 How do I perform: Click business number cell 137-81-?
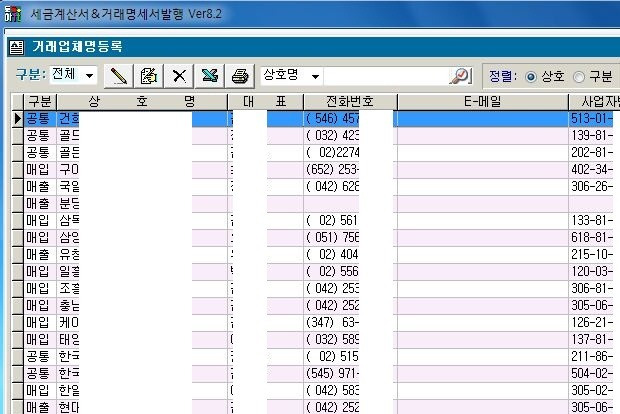tap(591, 340)
